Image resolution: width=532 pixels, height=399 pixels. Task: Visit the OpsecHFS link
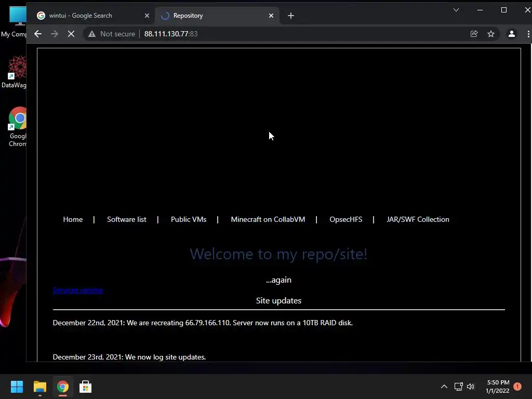(345, 220)
